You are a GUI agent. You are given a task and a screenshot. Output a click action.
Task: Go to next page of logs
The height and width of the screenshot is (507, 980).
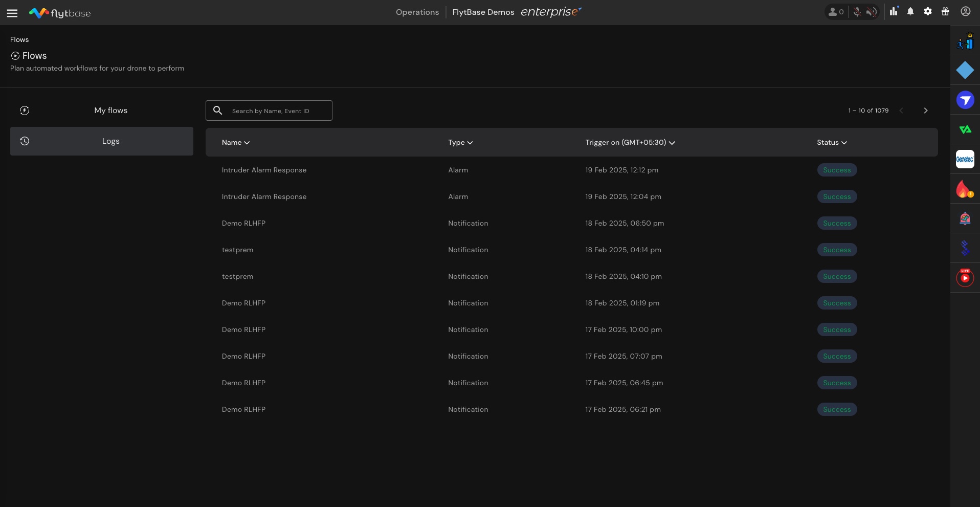tap(925, 111)
